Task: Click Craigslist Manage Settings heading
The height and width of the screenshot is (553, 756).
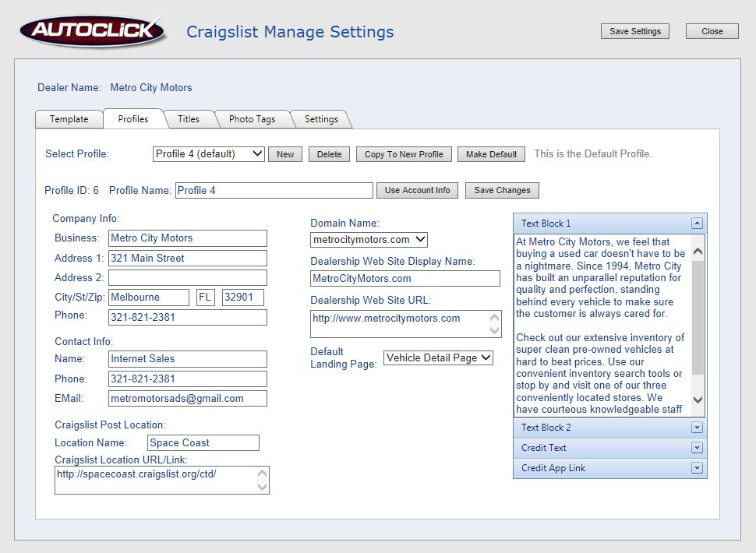Action: 290,32
